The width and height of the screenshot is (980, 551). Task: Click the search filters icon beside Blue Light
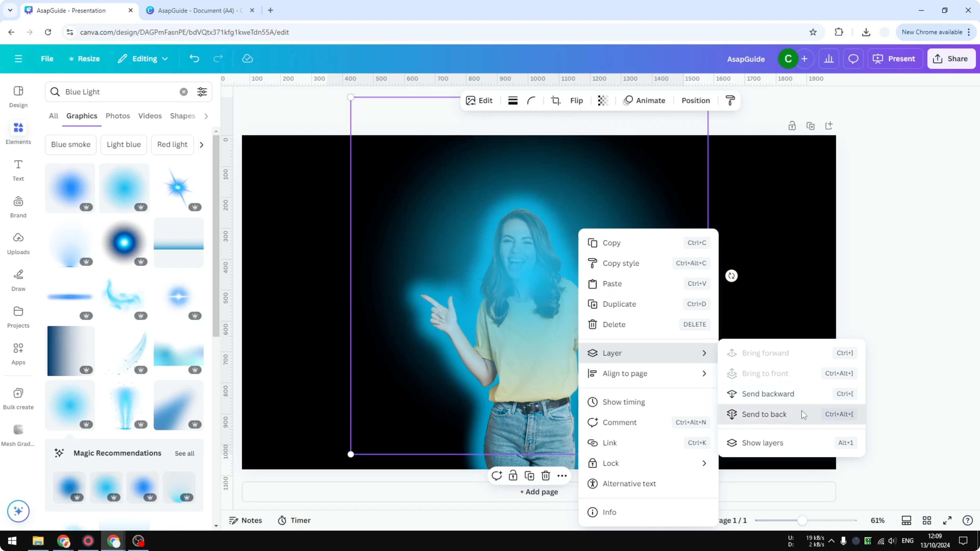[202, 92]
